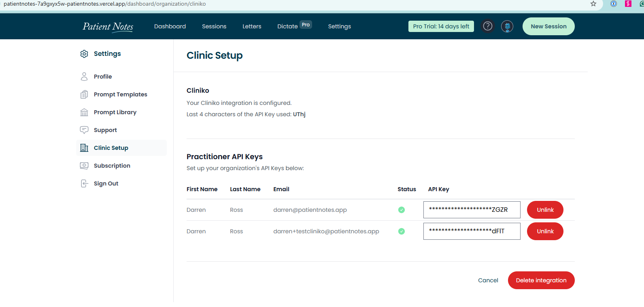Click the Cliniko section heading
Screen dimensions: 644x307
tap(198, 90)
